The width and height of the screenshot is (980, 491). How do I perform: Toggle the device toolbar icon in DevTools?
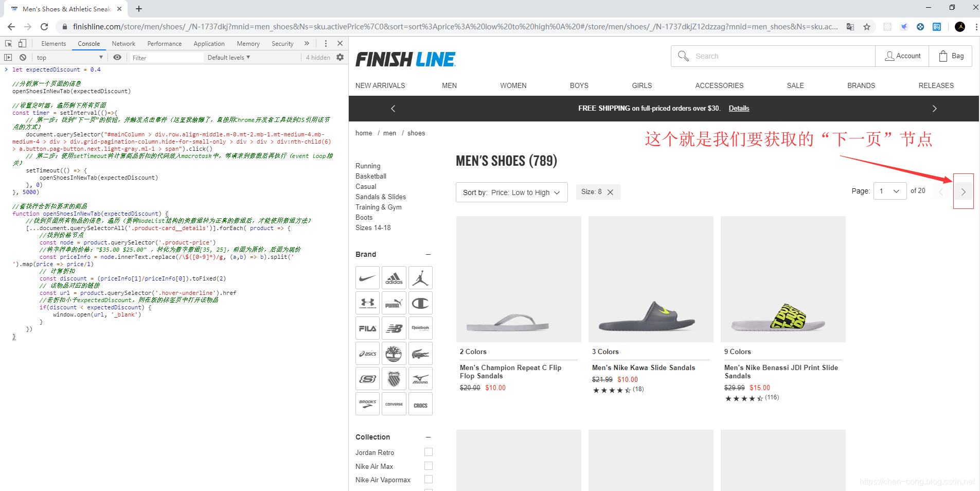(22, 44)
